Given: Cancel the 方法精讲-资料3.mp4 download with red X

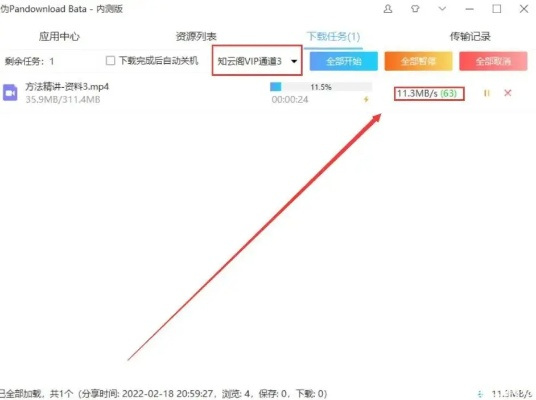Looking at the screenshot, I should [x=508, y=93].
